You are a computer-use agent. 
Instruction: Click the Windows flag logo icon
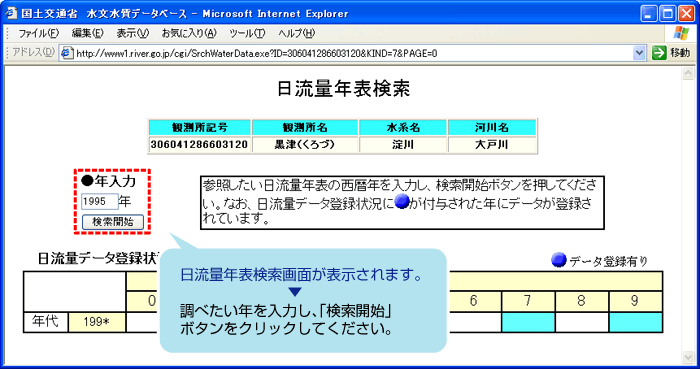[681, 33]
